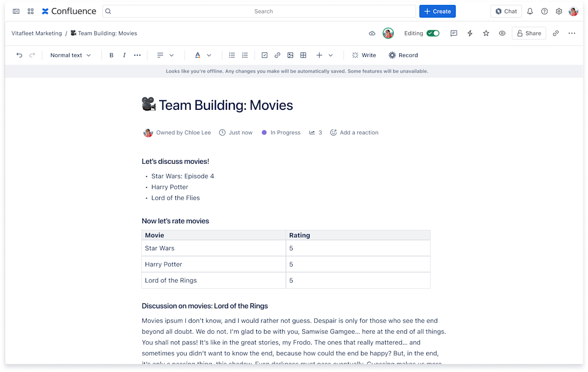The width and height of the screenshot is (588, 372).
Task: Open the user profile avatar
Action: tap(573, 11)
